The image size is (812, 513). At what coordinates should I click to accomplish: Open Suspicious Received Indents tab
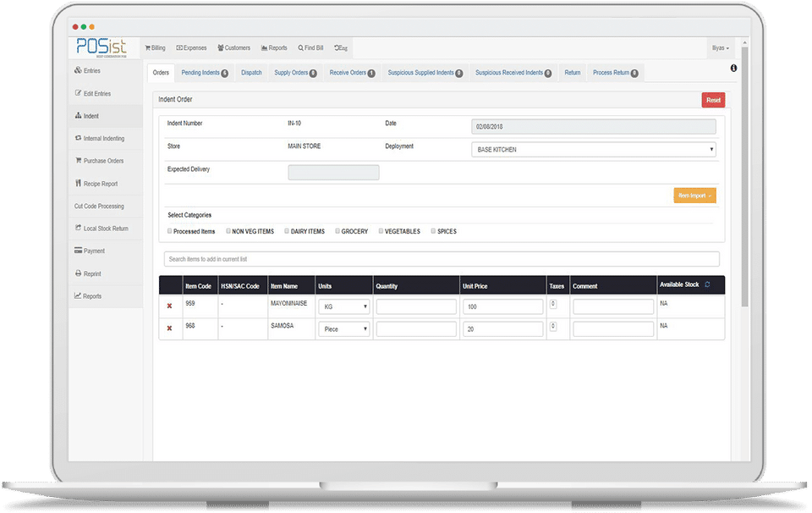pyautogui.click(x=513, y=73)
